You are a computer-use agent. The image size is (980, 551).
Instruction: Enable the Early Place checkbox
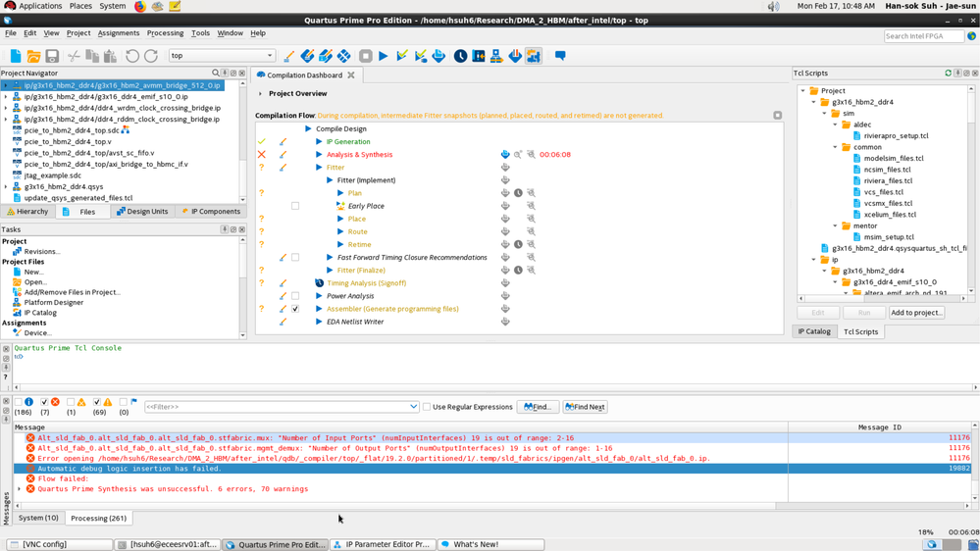point(295,206)
